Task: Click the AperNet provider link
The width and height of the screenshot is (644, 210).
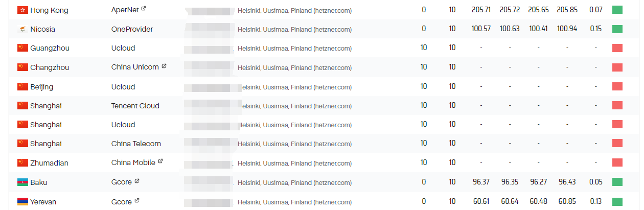Action: (x=125, y=10)
